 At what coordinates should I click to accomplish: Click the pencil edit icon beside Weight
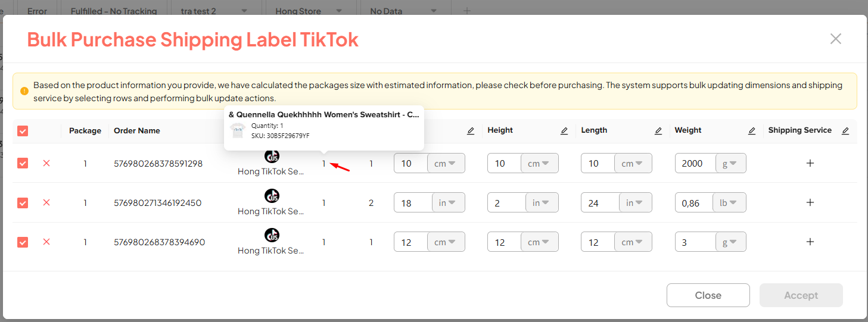coord(752,131)
